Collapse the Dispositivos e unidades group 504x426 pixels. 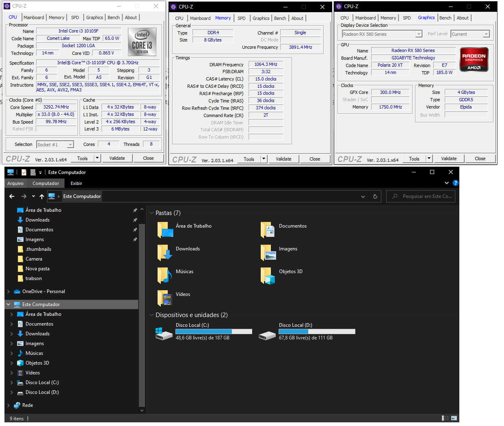click(152, 315)
